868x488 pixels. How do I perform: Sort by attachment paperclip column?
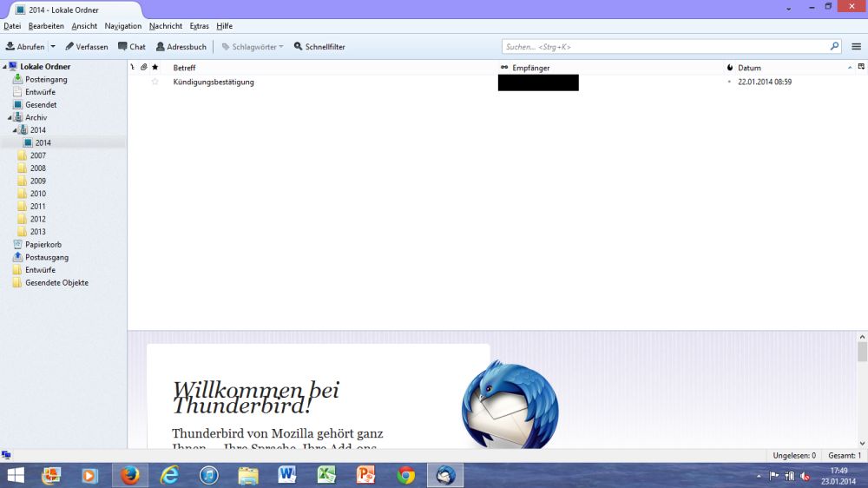coord(143,68)
